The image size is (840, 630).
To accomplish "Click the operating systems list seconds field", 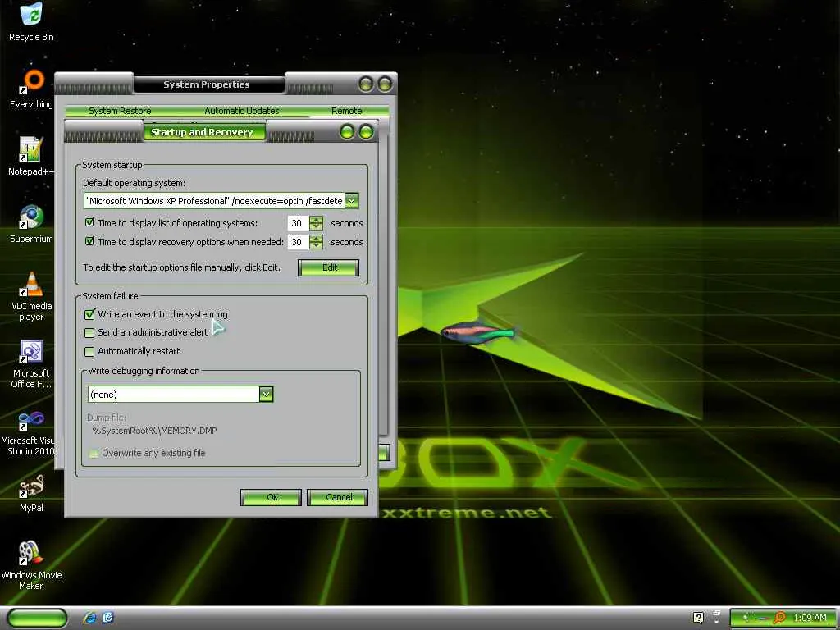I will click(x=298, y=223).
